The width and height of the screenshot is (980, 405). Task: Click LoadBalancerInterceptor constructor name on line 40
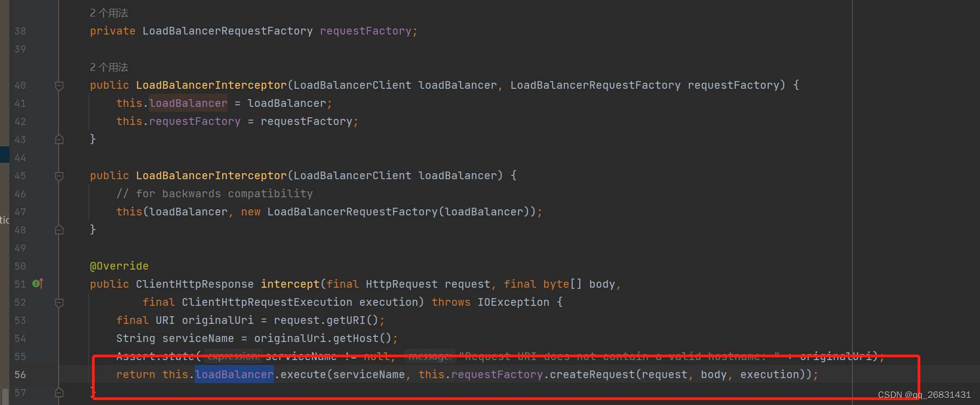[211, 85]
